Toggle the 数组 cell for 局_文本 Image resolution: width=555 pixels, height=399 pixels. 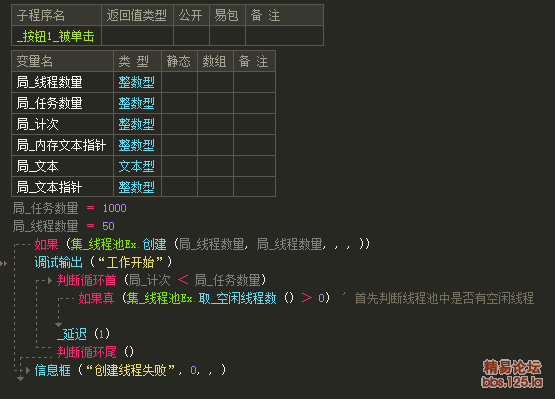click(x=215, y=166)
